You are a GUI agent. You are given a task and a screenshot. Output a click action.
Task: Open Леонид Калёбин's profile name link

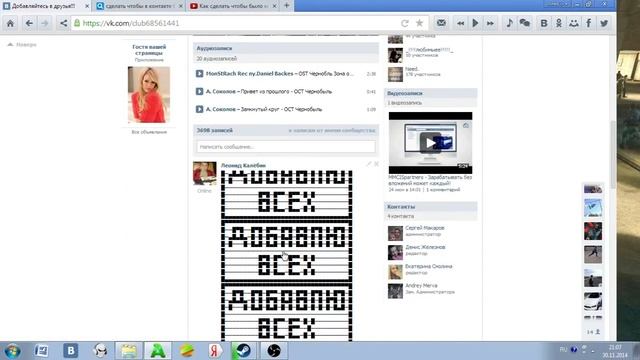click(x=243, y=165)
